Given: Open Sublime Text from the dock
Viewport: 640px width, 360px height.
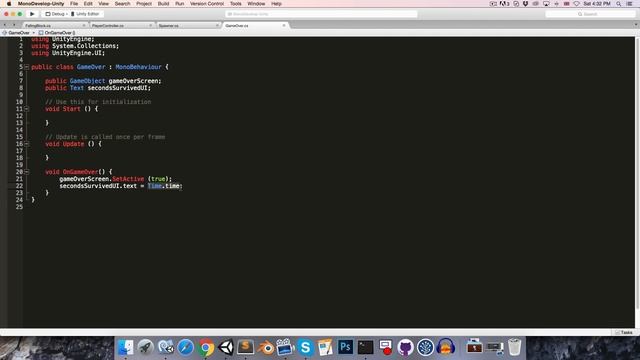Looking at the screenshot, I should pos(246,347).
